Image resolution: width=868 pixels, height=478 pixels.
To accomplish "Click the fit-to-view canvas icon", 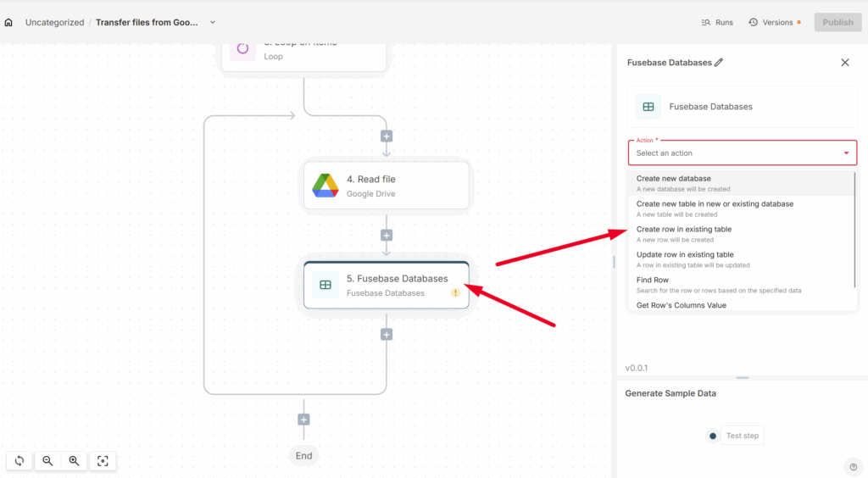I will click(103, 461).
